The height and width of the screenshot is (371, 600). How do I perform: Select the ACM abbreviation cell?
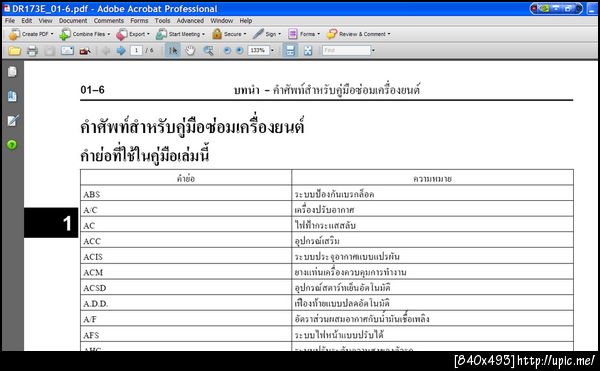[x=186, y=272]
